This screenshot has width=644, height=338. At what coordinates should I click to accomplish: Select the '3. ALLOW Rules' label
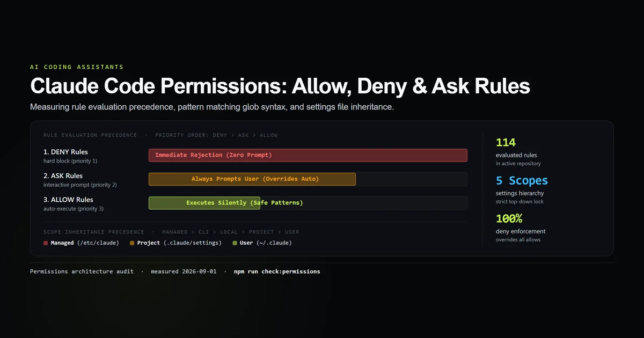tap(68, 200)
